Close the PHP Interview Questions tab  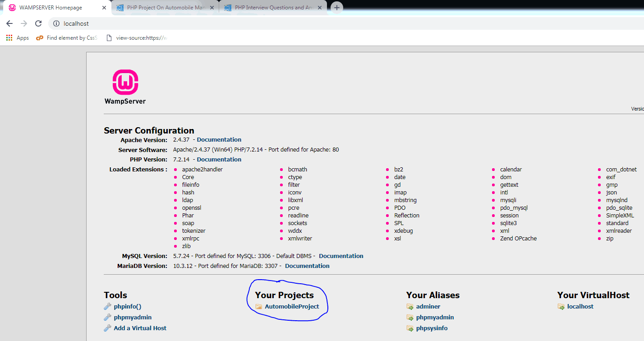click(x=319, y=8)
